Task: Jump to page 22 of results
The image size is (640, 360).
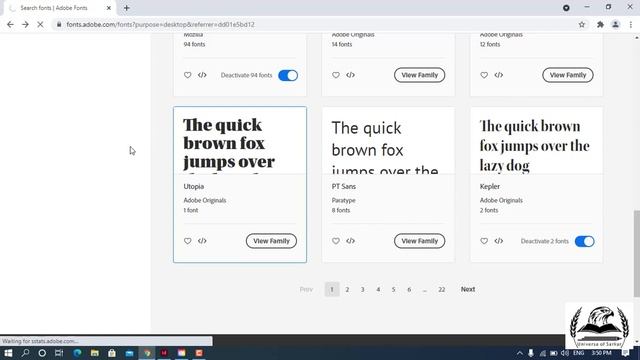Action: (x=442, y=289)
